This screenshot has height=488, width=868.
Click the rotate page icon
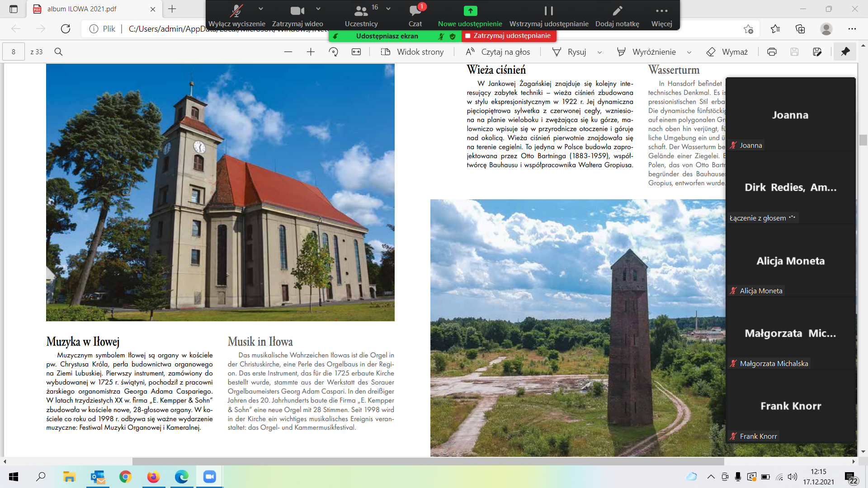point(333,52)
